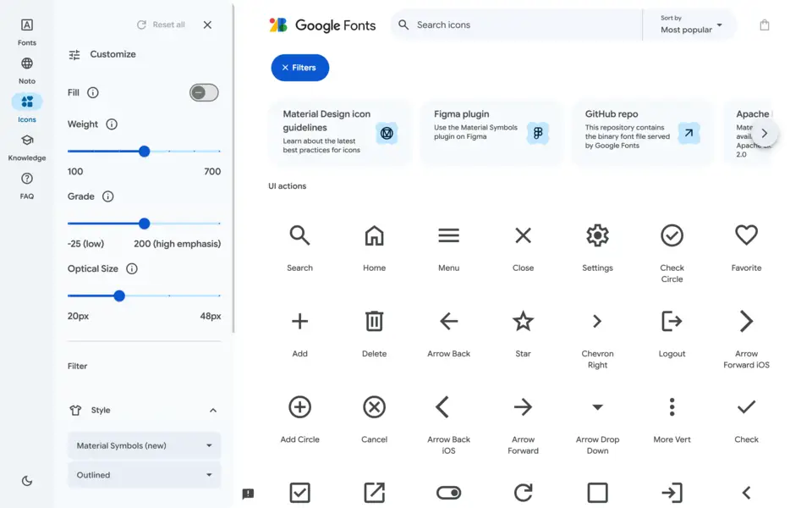
Task: Open the Material Symbols (new) dropdown
Action: coord(144,445)
